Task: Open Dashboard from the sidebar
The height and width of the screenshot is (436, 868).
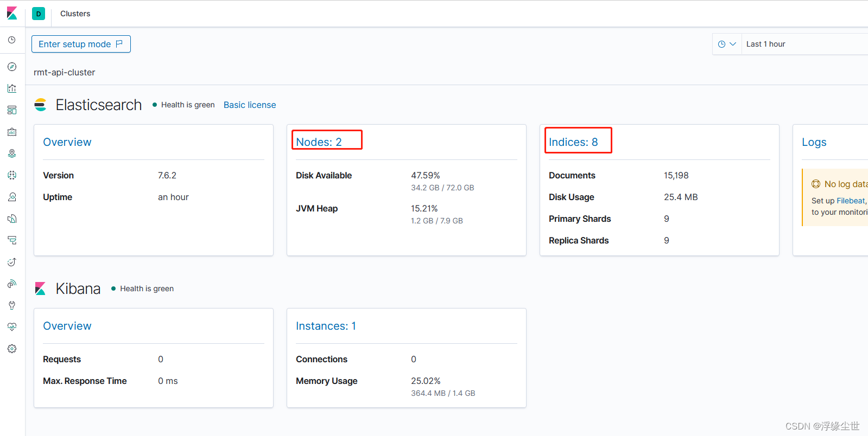Action: tap(12, 110)
